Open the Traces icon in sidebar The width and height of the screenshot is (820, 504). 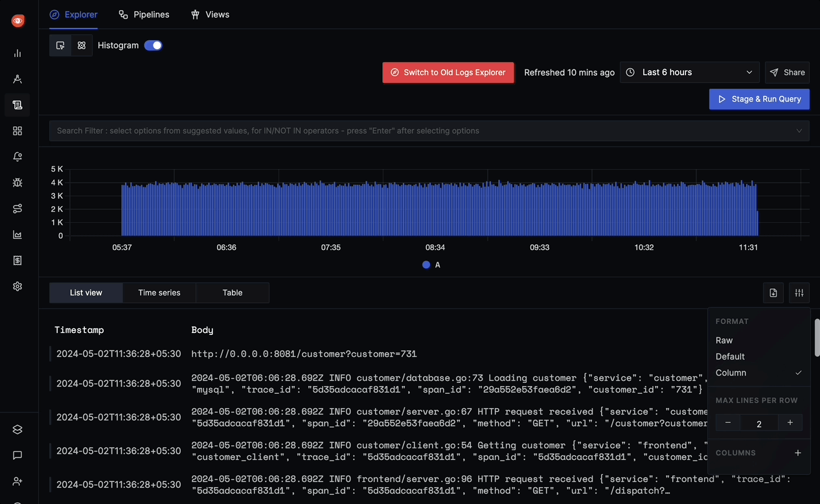click(17, 79)
